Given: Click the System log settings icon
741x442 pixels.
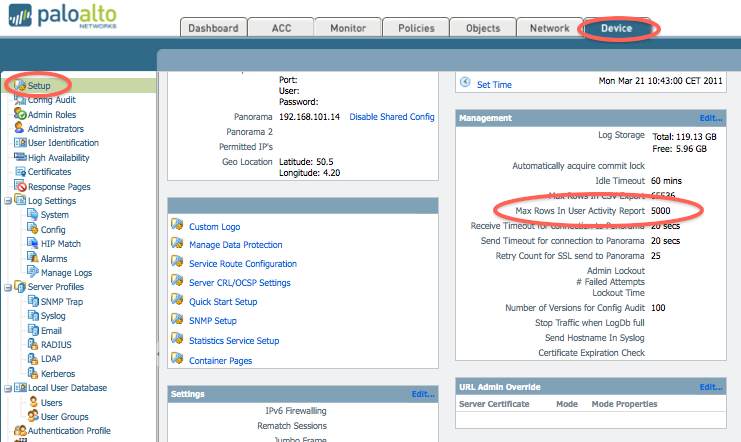Looking at the screenshot, I should pyautogui.click(x=33, y=214).
